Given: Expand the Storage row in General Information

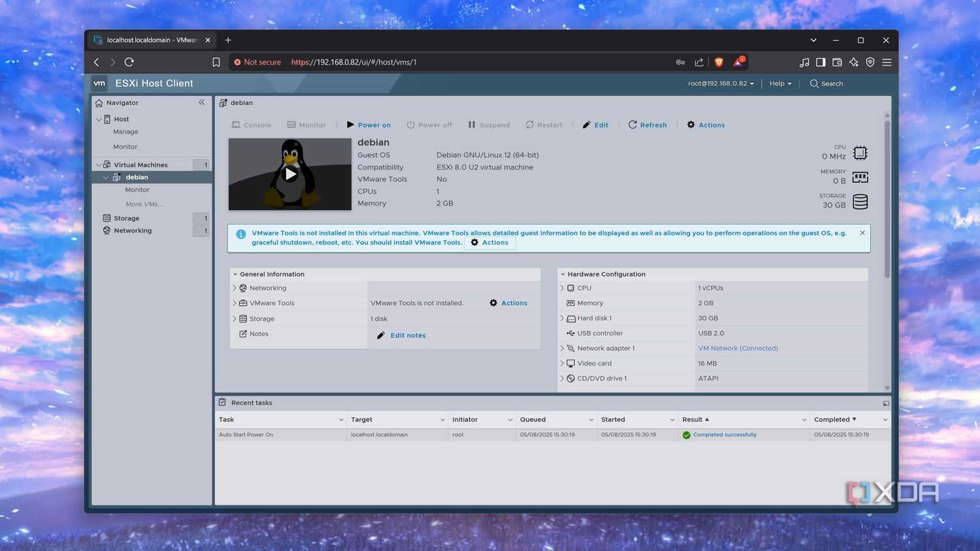Looking at the screenshot, I should 235,319.
